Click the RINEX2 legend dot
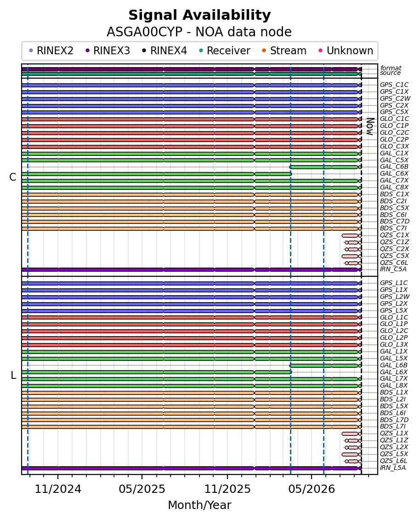The height and width of the screenshot is (520, 420). (x=31, y=51)
